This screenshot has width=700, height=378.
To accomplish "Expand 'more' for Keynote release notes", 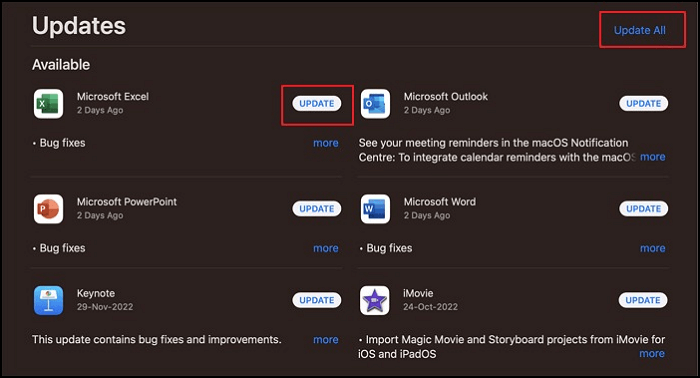I will (x=326, y=340).
